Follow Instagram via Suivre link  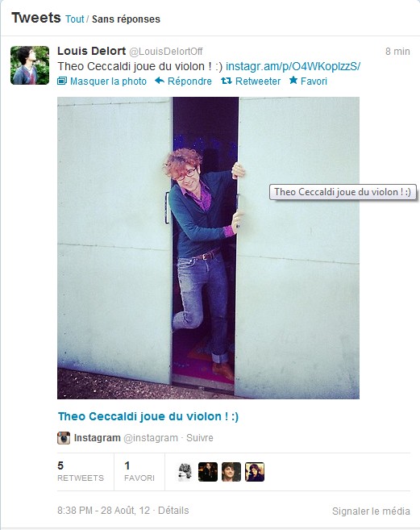pos(200,438)
